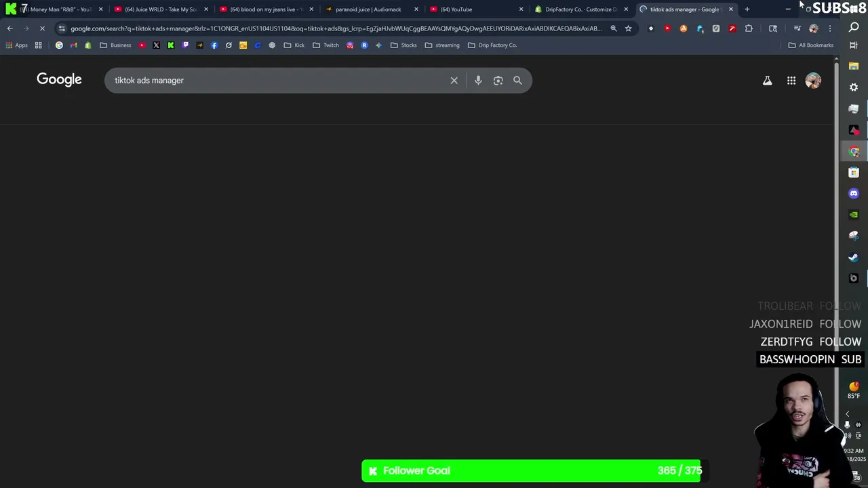Screen dimensions: 868x488
Task: Open Apps bookmark shortcut
Action: coord(17,45)
